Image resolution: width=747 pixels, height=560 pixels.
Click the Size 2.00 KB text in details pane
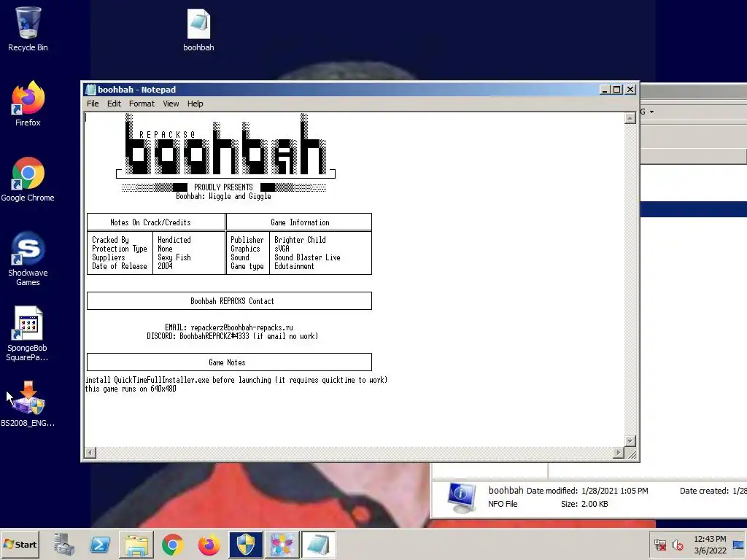(x=584, y=504)
